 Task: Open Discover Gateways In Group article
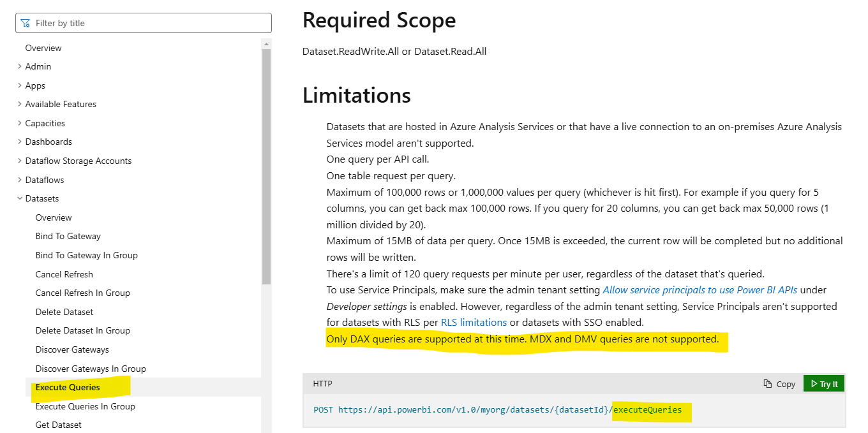(x=91, y=369)
